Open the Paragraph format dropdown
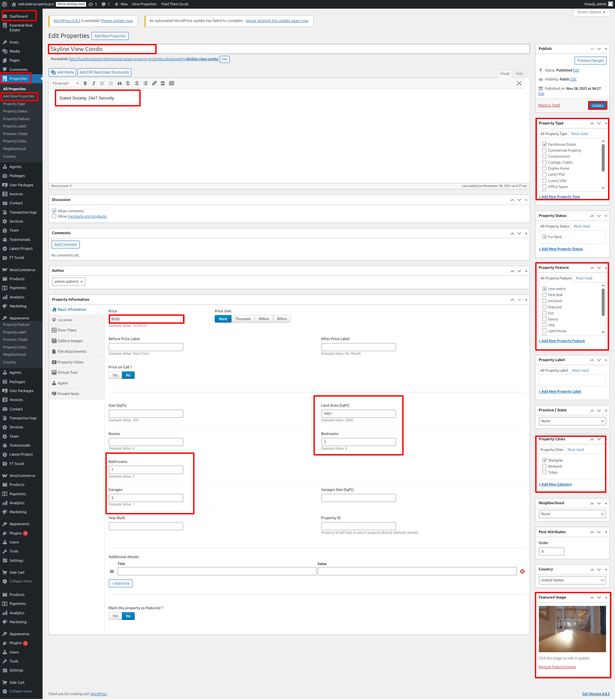615x700 pixels. pyautogui.click(x=65, y=83)
